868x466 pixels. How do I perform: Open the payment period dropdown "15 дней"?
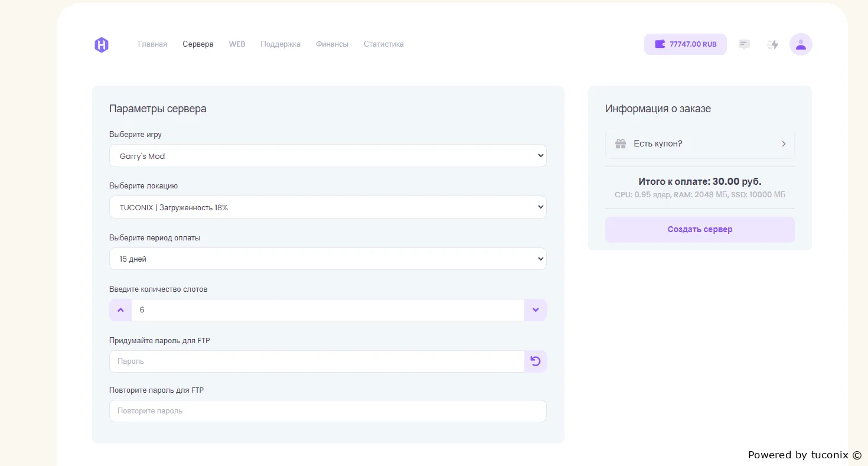click(328, 259)
